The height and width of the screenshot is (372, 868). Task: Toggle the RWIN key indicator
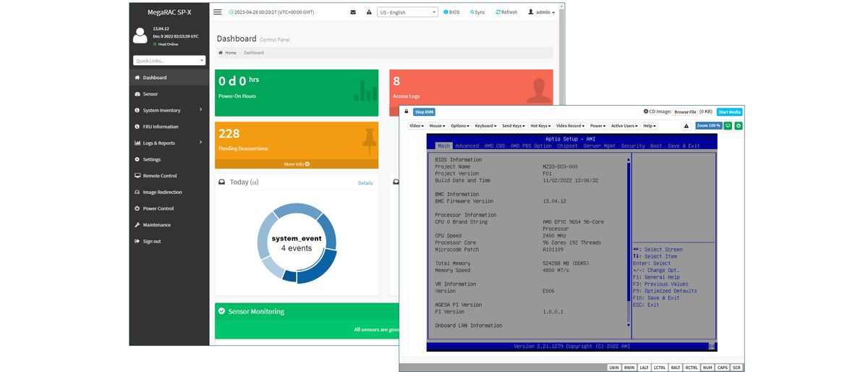tap(630, 368)
